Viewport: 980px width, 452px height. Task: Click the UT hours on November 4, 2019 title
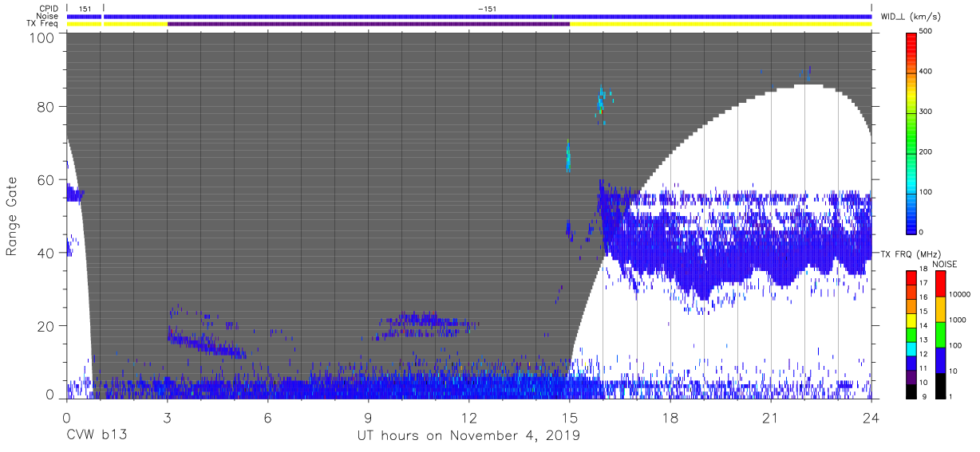coord(468,436)
